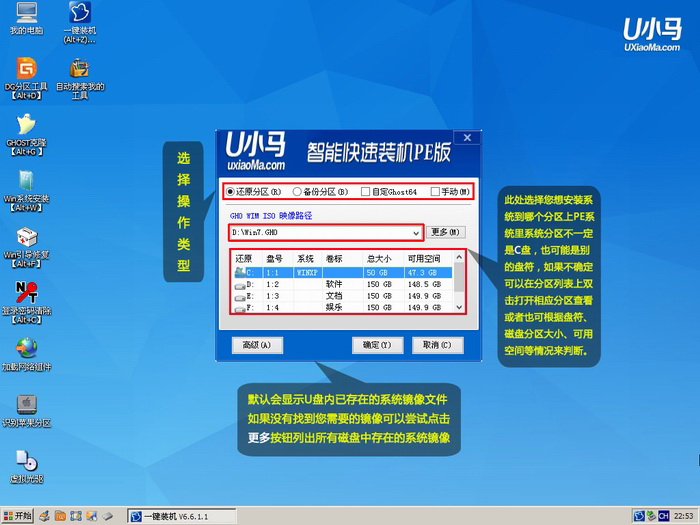Click the orange folder search quick launch icon
The height and width of the screenshot is (525, 700).
click(x=60, y=517)
